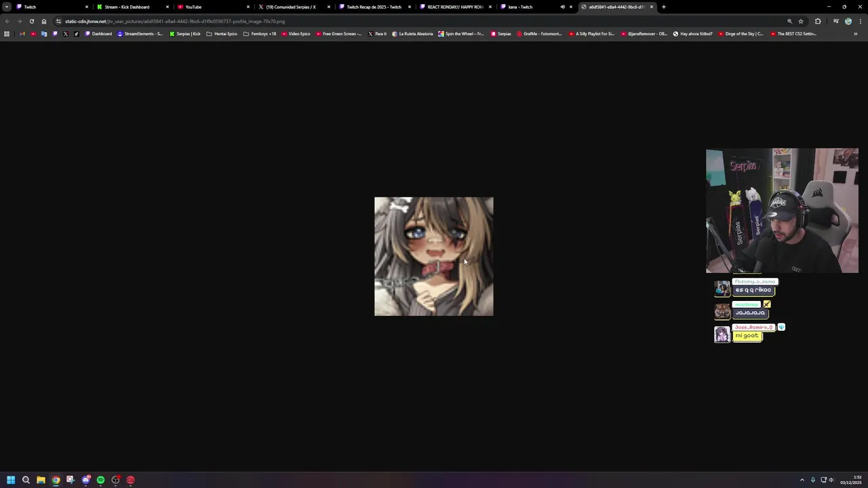Show hidden system tray icons

tap(802, 480)
